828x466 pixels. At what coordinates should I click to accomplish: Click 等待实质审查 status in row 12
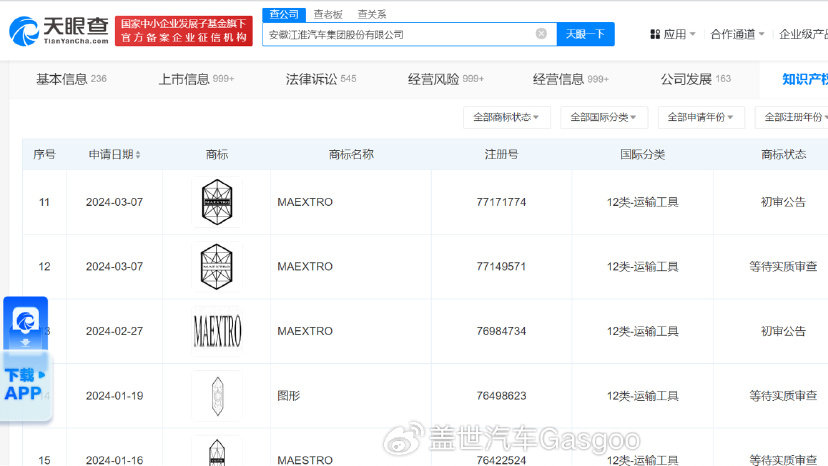pyautogui.click(x=783, y=266)
